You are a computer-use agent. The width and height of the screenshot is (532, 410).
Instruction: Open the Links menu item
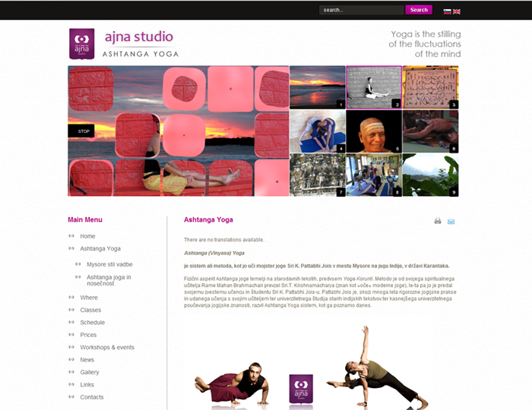[x=87, y=385]
